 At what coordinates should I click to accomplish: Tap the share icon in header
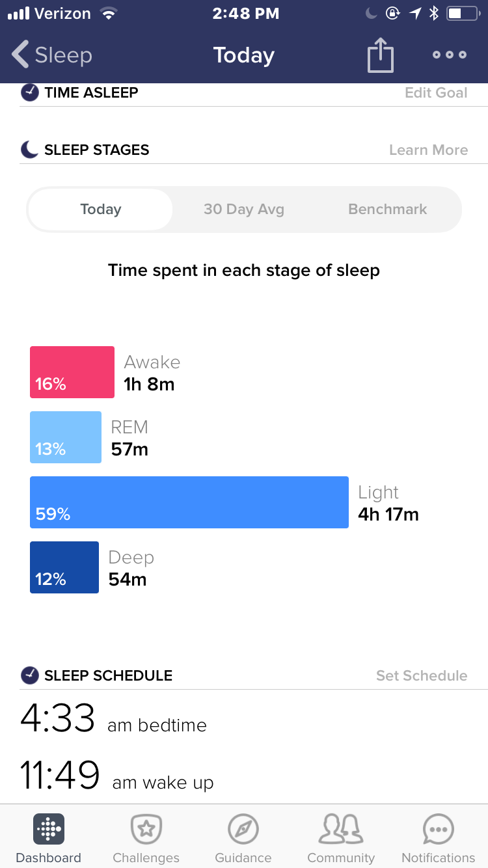coord(381,55)
